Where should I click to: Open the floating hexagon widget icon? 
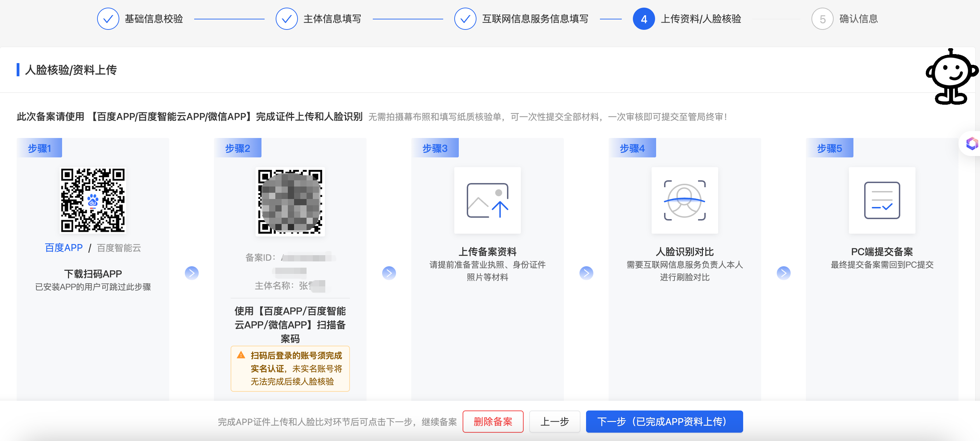972,144
